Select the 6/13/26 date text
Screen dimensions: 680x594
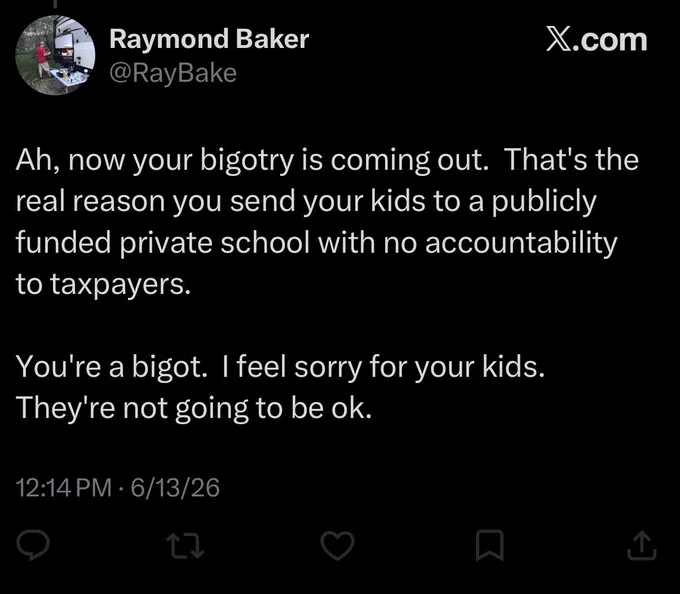click(175, 487)
